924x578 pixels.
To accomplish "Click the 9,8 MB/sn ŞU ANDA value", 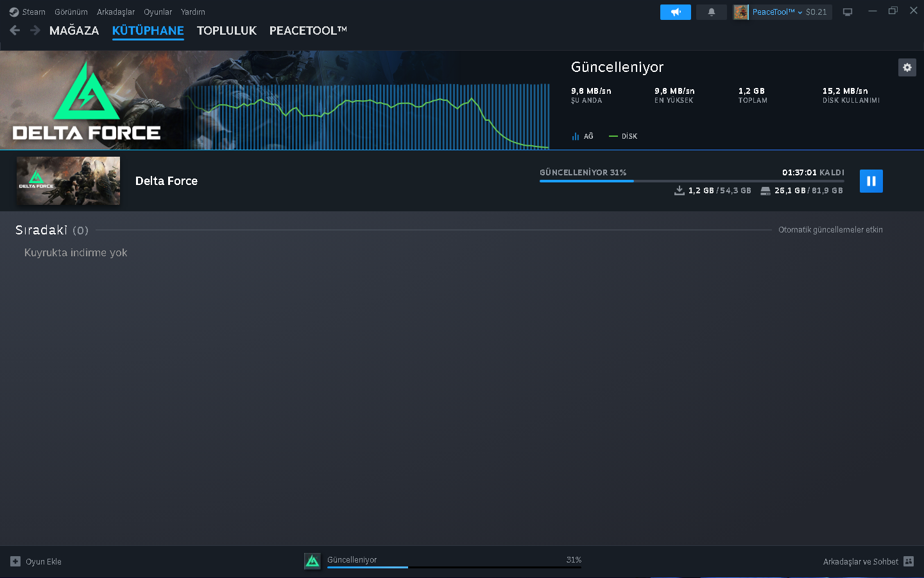I will pos(591,91).
